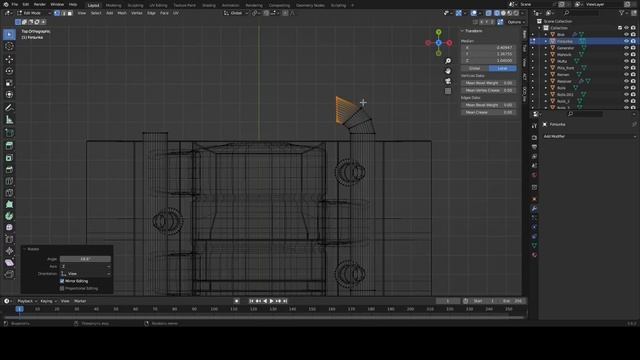Click the Mean Crease edge slider field

point(489,113)
